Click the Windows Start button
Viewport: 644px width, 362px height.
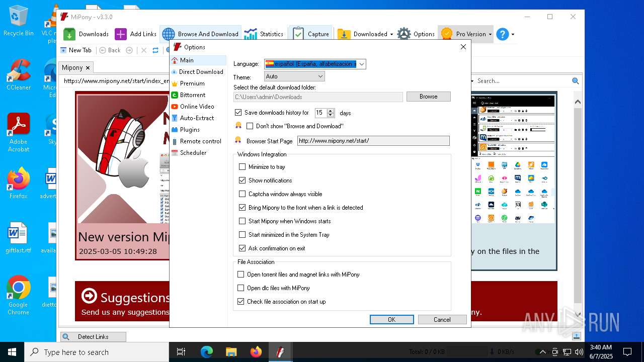click(x=12, y=352)
